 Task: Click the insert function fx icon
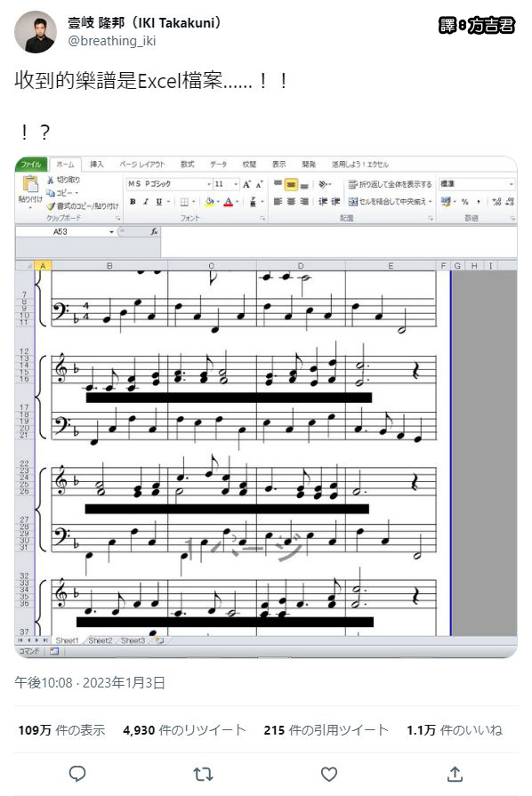point(154,231)
